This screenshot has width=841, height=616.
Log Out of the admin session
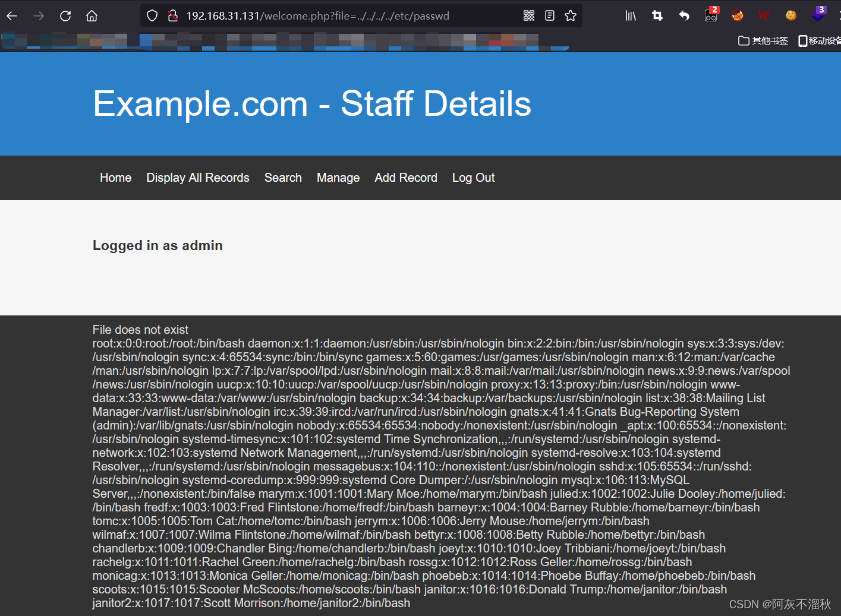click(x=473, y=178)
